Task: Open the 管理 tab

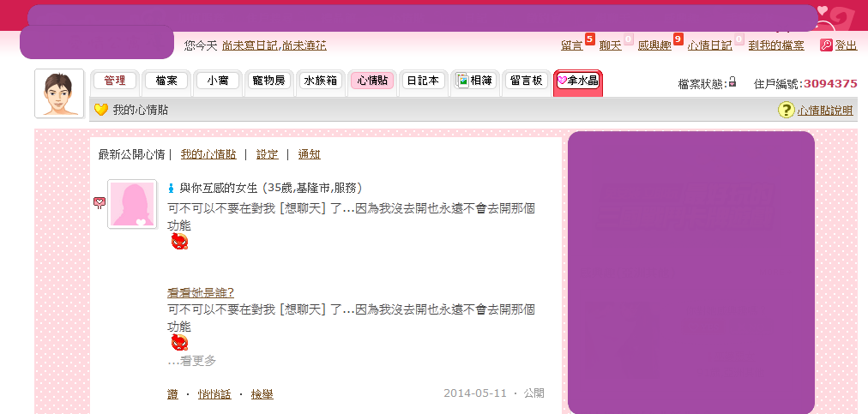Action: pos(115,81)
